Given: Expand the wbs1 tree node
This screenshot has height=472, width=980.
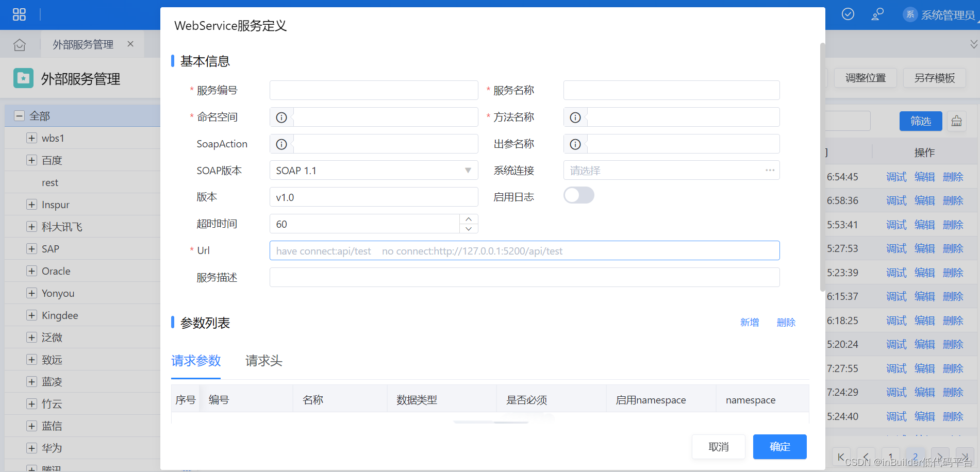Looking at the screenshot, I should 31,138.
